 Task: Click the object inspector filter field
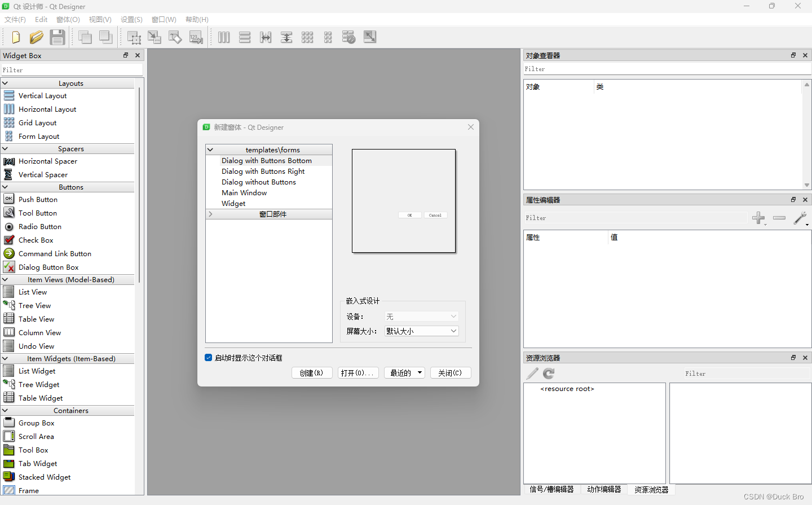coord(667,69)
